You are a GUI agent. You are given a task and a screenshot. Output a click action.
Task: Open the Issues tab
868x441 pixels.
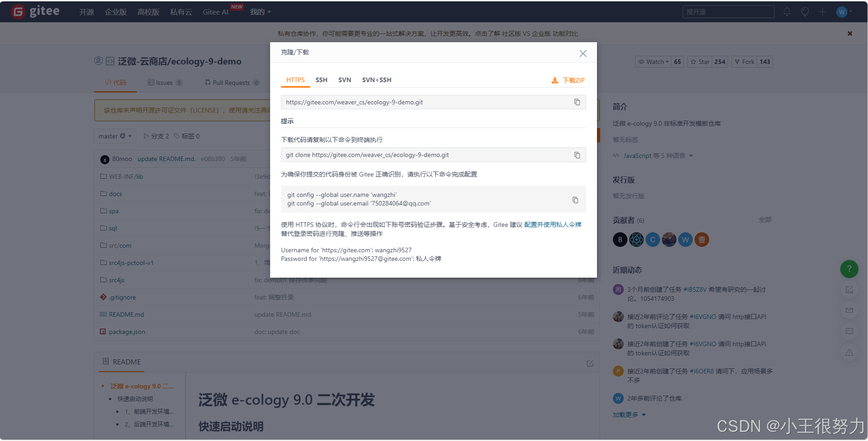coord(165,83)
